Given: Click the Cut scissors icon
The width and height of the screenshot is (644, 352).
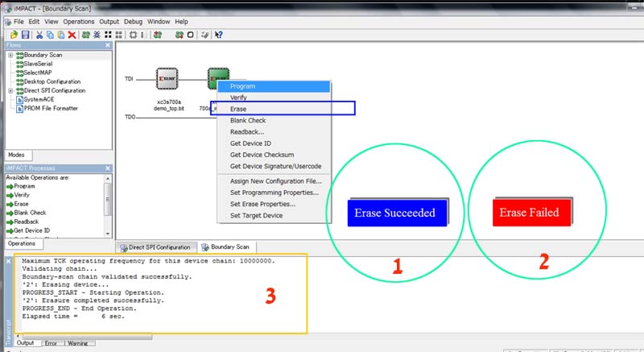Looking at the screenshot, I should 39,35.
